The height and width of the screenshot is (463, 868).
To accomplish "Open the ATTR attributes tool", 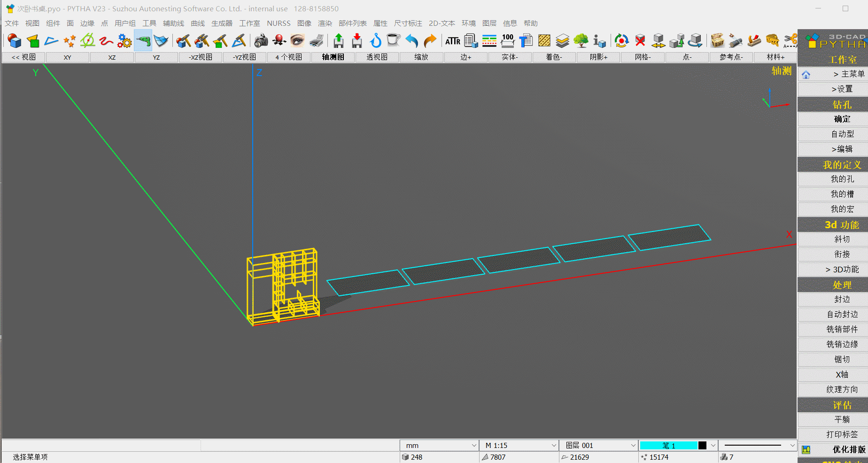I will click(453, 41).
